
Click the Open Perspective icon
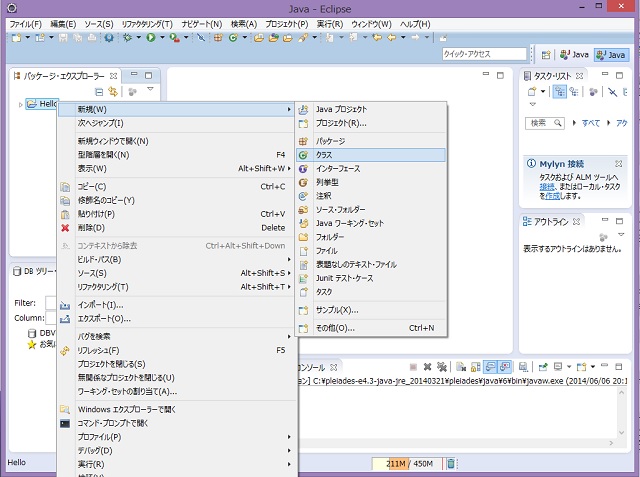pos(546,55)
